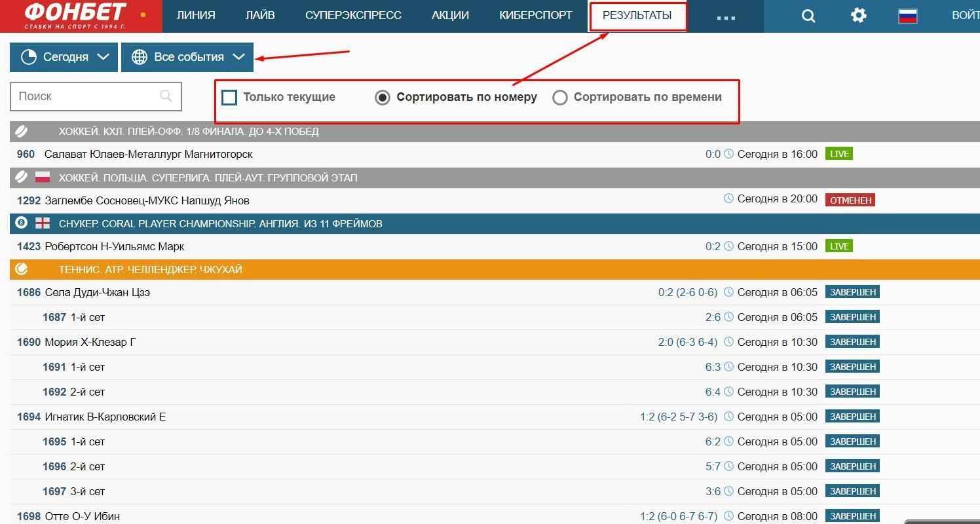This screenshot has height=524, width=980.
Task: Click ЗАВЕРШЕН badge for Села Дуди-Чжан Цзэ
Action: coord(852,292)
